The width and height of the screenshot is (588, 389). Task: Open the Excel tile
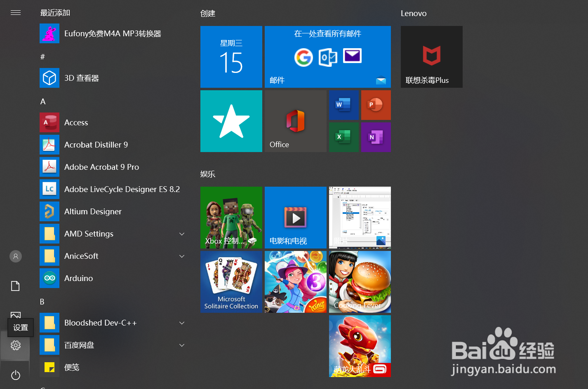click(344, 137)
